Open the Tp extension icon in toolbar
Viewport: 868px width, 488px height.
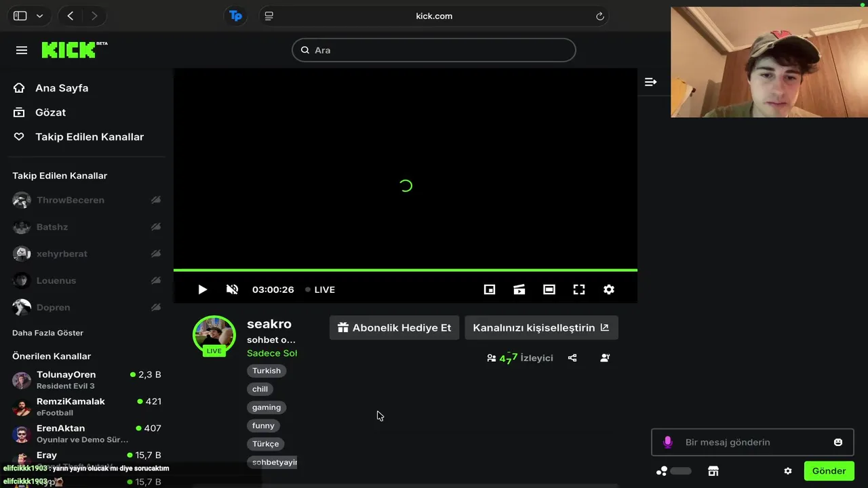(x=235, y=16)
